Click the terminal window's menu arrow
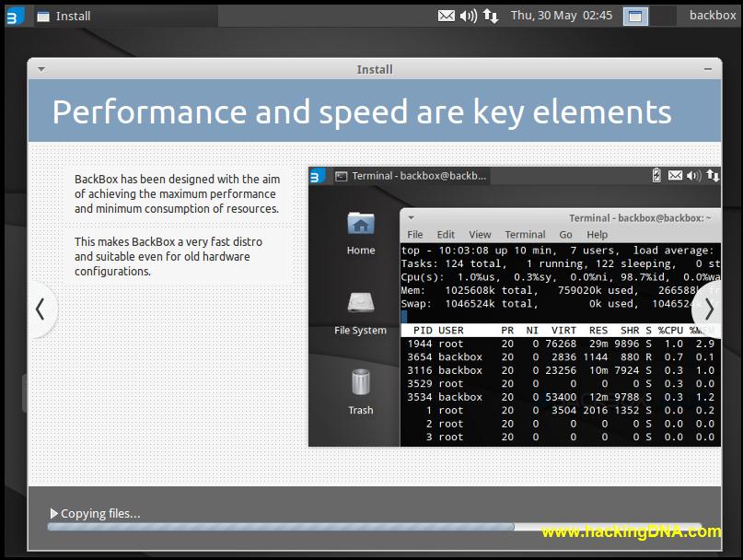 click(x=412, y=218)
